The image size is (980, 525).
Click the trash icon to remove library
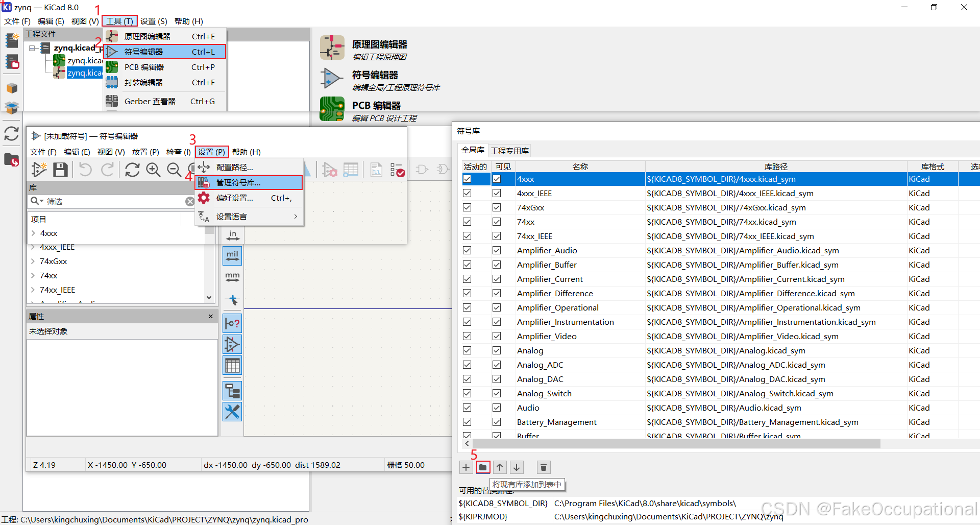pos(544,467)
